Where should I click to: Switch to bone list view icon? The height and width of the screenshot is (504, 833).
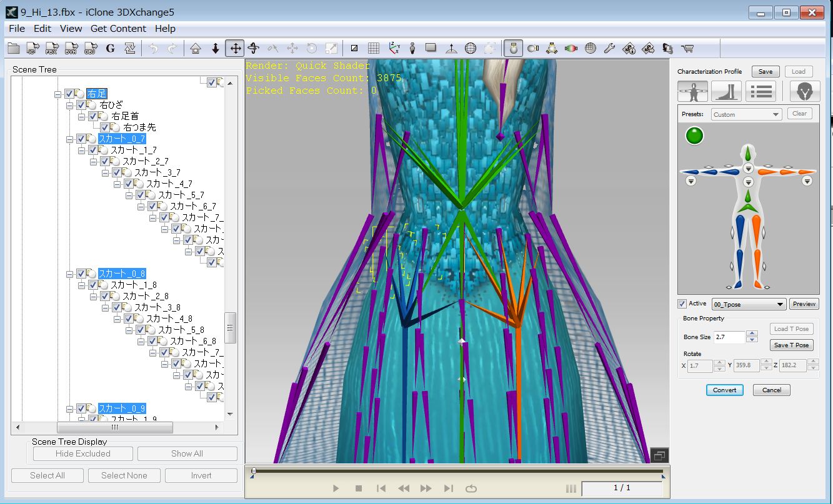(x=761, y=92)
